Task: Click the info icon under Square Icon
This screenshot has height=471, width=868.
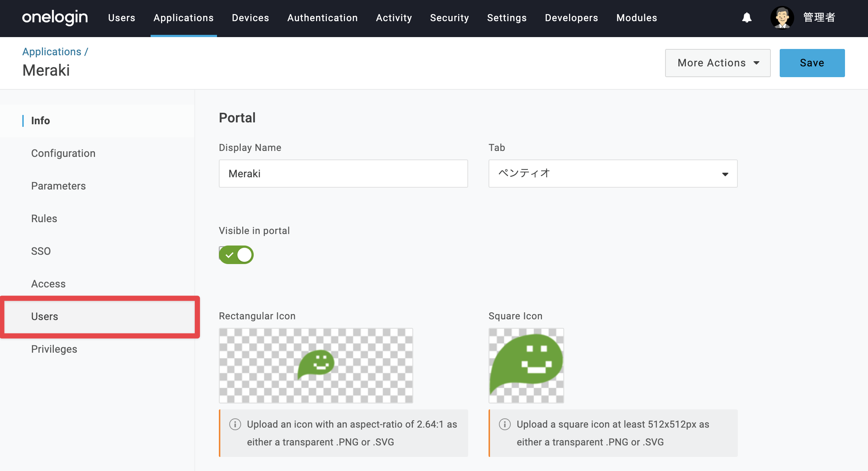Action: (505, 424)
